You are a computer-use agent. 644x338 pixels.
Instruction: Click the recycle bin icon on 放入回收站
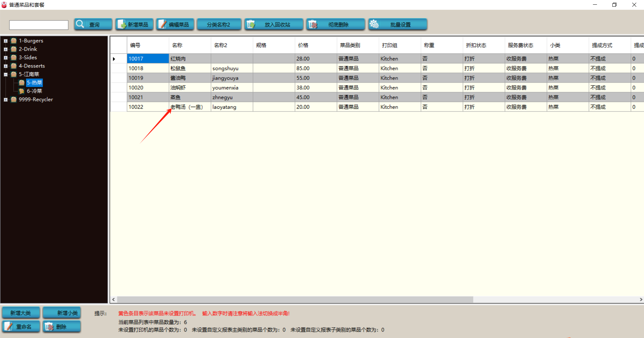(251, 24)
